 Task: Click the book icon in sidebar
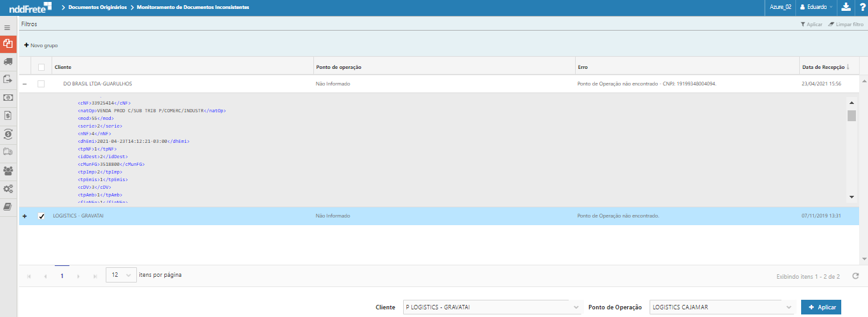(x=8, y=207)
